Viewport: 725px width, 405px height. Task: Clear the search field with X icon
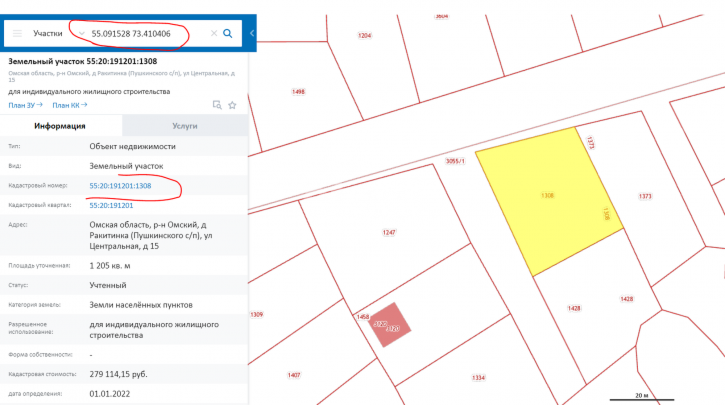pos(213,33)
